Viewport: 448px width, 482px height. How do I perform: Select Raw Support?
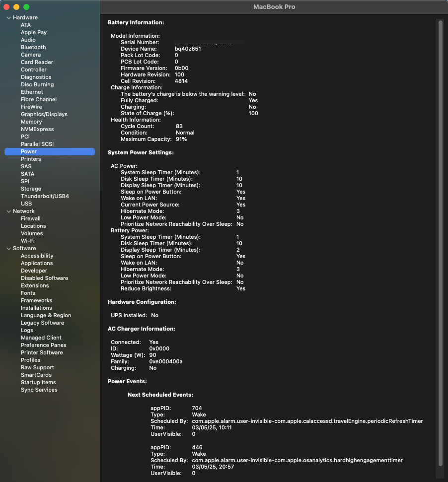click(x=37, y=367)
